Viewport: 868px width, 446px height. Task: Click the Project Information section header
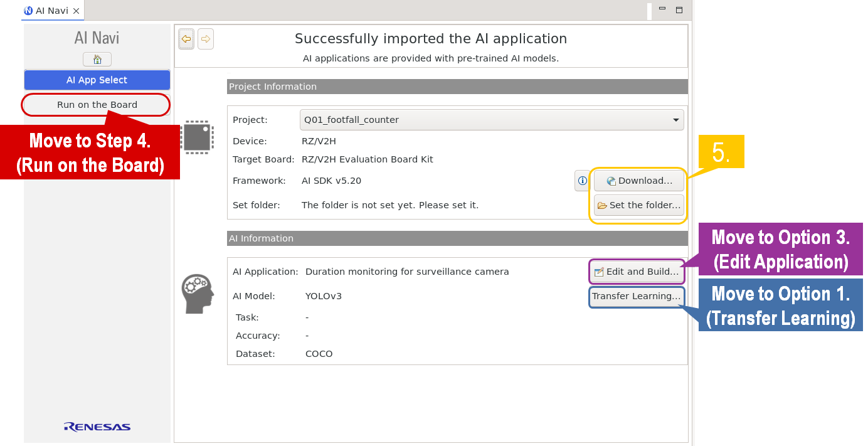tap(457, 87)
